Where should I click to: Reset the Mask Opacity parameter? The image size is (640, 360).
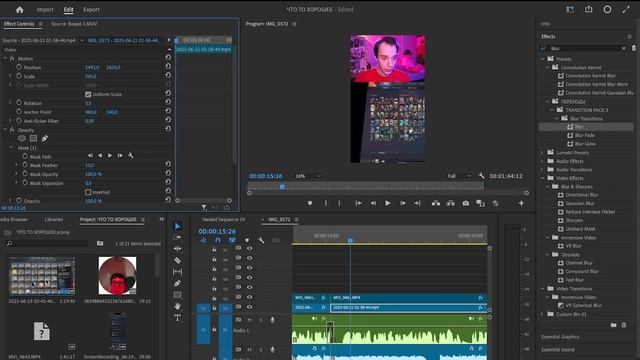[x=168, y=173]
